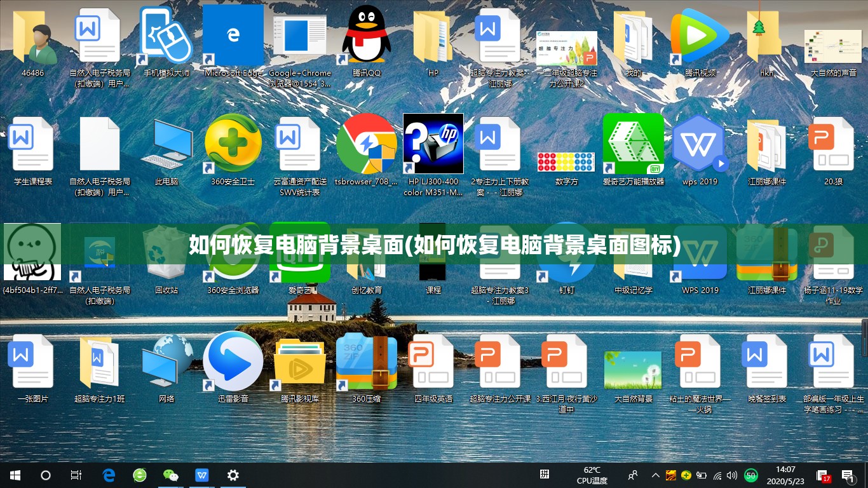Screen dimensions: 868x488
Task: Select the 大自然背景 image thumbnail
Action: coord(633,370)
